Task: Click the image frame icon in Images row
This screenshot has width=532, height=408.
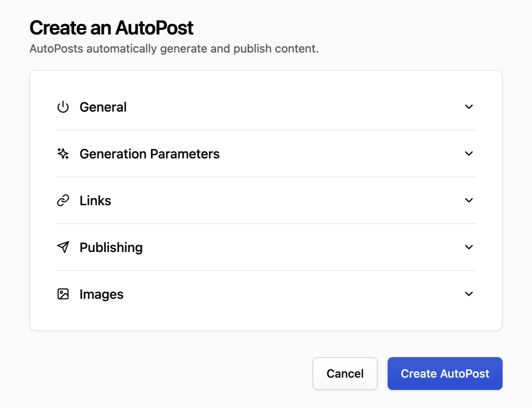Action: coord(62,294)
